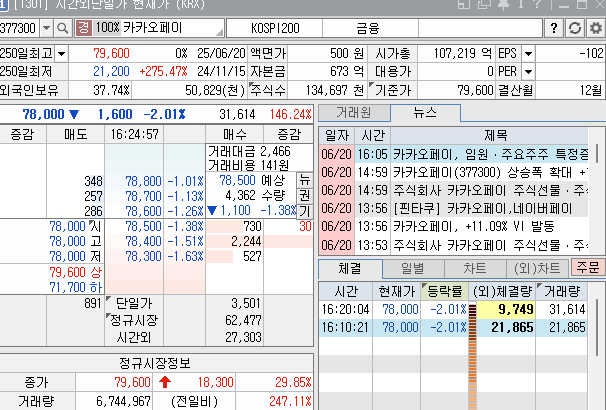Switch to the 일별 tab
606x410 pixels.
pyautogui.click(x=413, y=268)
